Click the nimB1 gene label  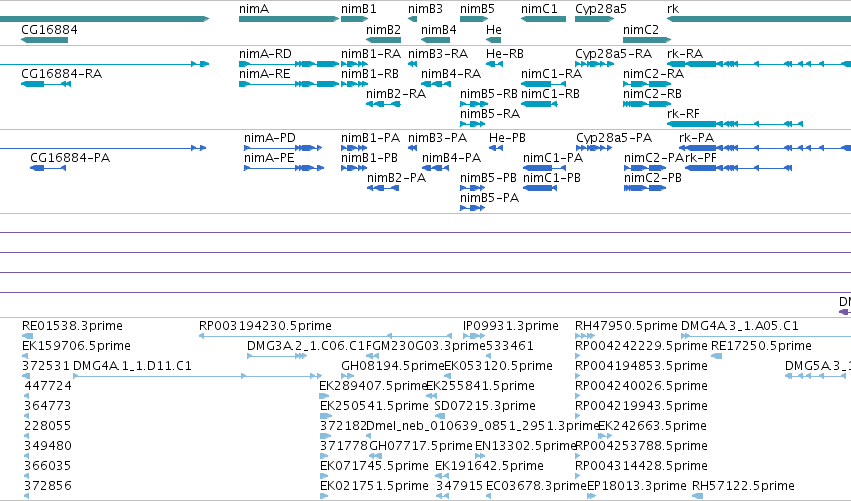359,9
